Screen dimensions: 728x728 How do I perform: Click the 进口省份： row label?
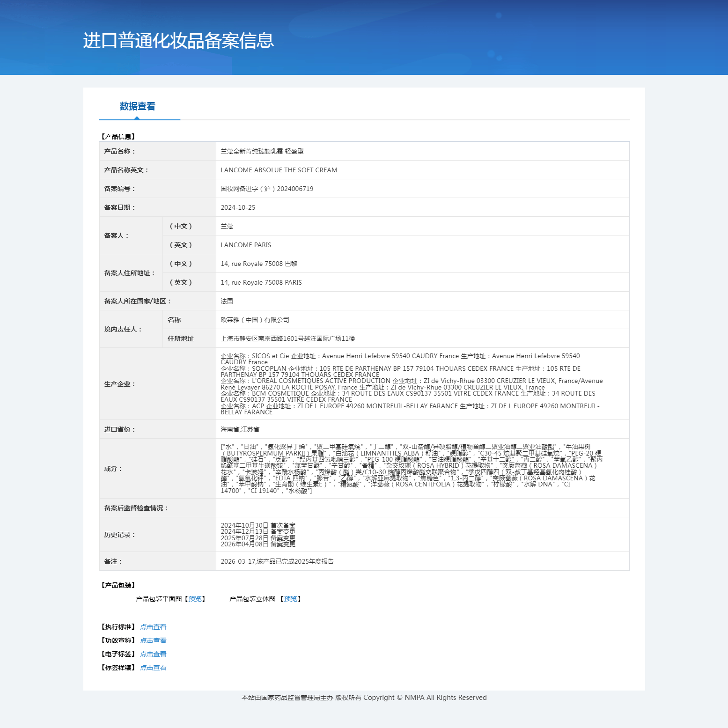tap(120, 429)
